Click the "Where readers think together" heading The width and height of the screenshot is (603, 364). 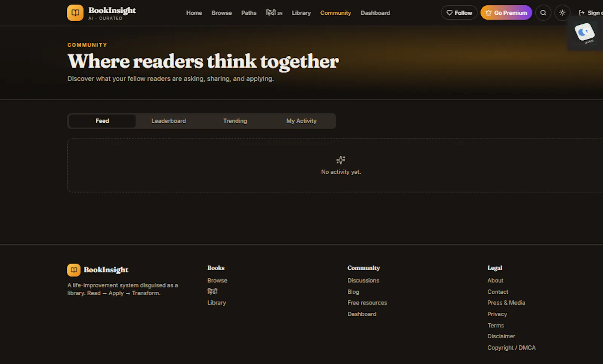(203, 61)
